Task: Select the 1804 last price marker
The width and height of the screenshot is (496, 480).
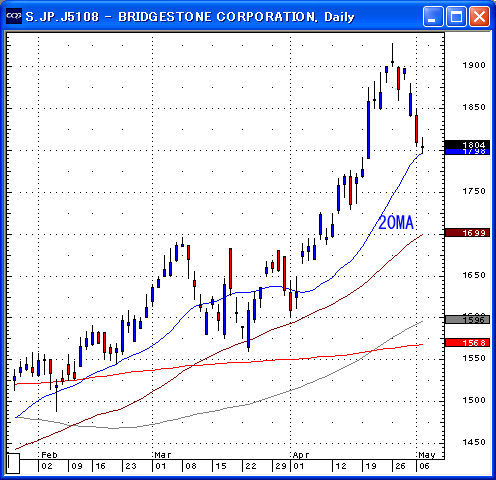Action: (x=467, y=144)
